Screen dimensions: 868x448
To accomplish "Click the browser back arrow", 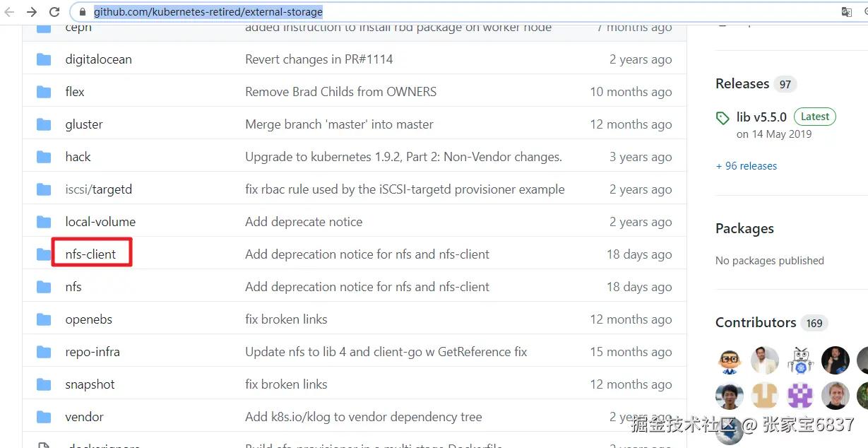I will point(9,12).
